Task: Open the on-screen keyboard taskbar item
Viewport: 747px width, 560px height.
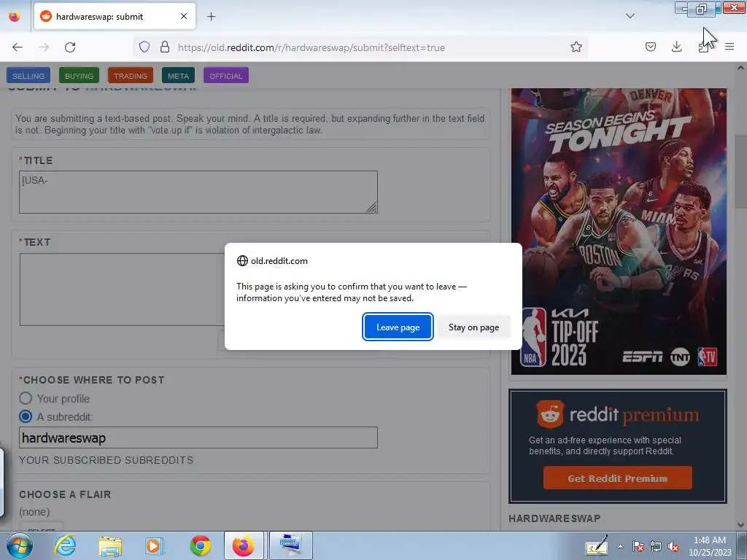Action: pos(290,545)
